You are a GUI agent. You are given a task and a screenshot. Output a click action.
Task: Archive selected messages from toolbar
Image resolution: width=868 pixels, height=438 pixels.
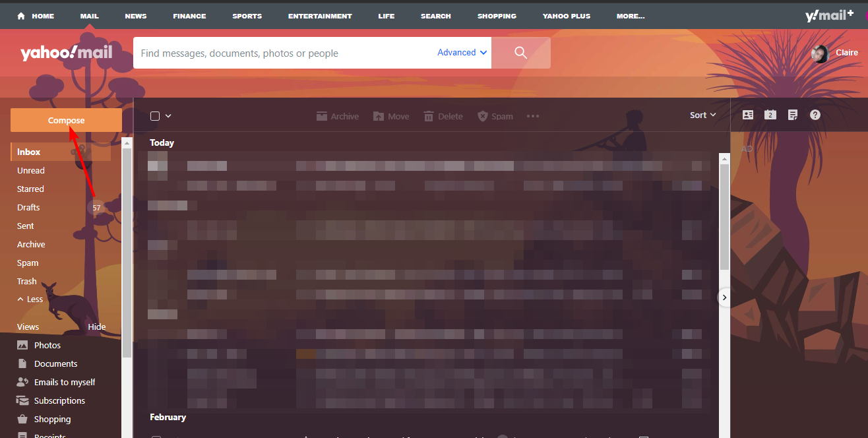(x=338, y=116)
